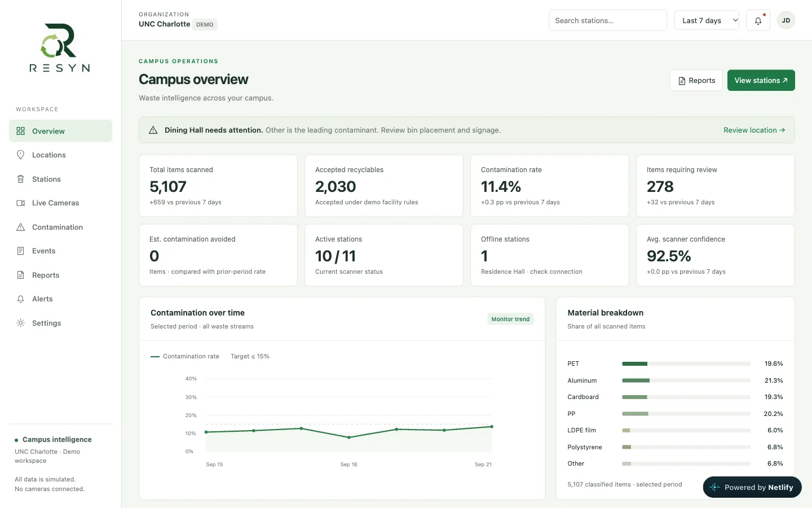This screenshot has height=508, width=812.
Task: Click the Avg. scanner confidence card
Action: (x=716, y=255)
